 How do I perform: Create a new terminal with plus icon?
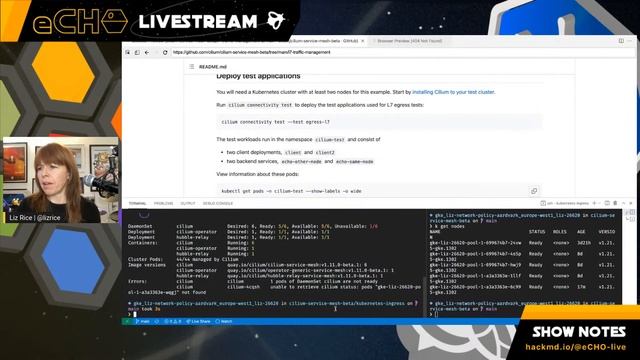click(x=594, y=203)
